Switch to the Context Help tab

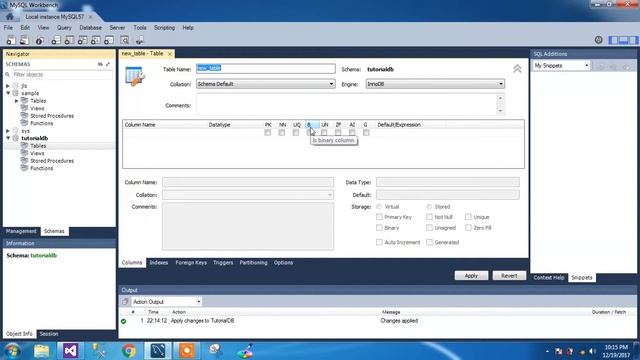549,278
